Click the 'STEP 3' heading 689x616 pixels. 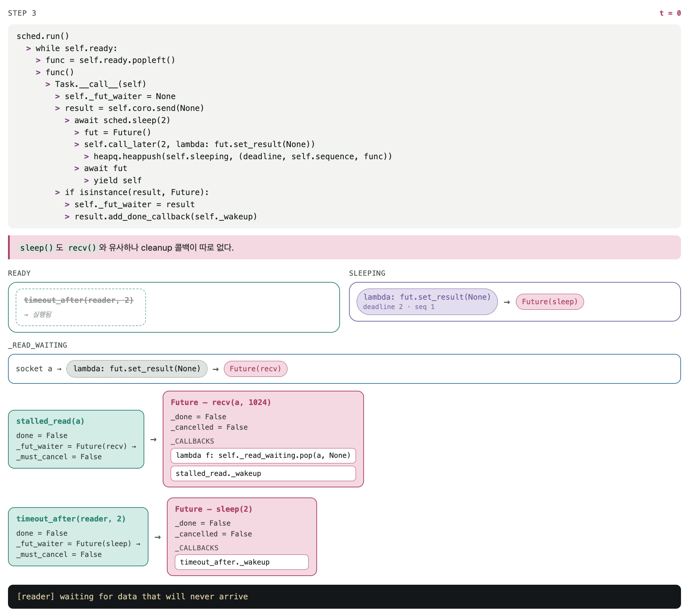pyautogui.click(x=22, y=13)
